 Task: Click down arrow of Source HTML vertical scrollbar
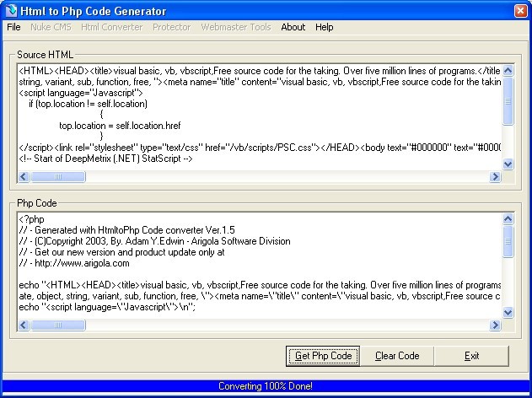[x=508, y=164]
